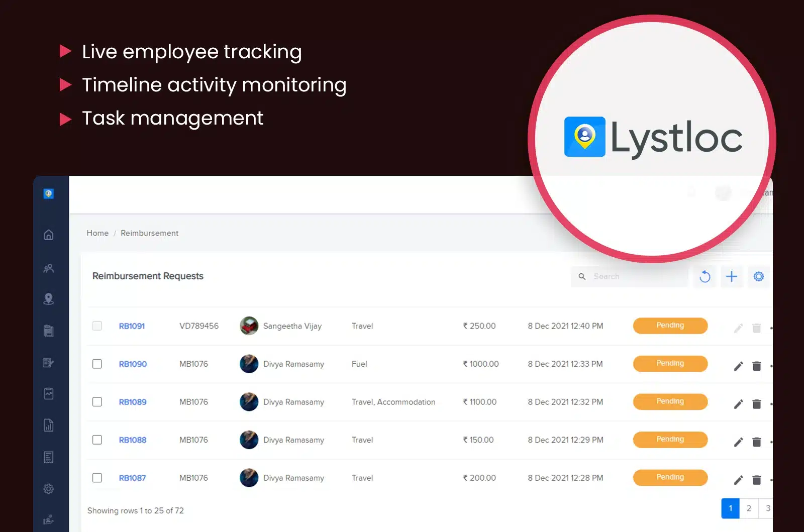
Task: Select the Users management sidebar icon
Action: pyautogui.click(x=48, y=268)
